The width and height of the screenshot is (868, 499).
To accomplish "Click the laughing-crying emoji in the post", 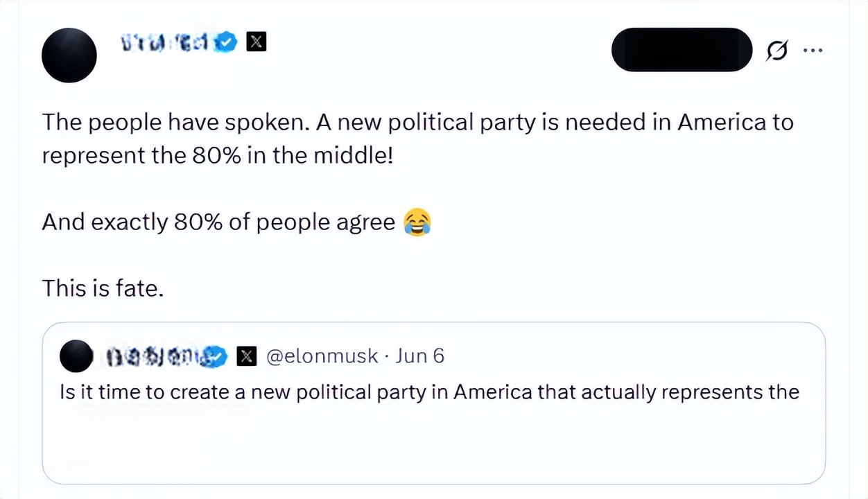I will click(417, 222).
